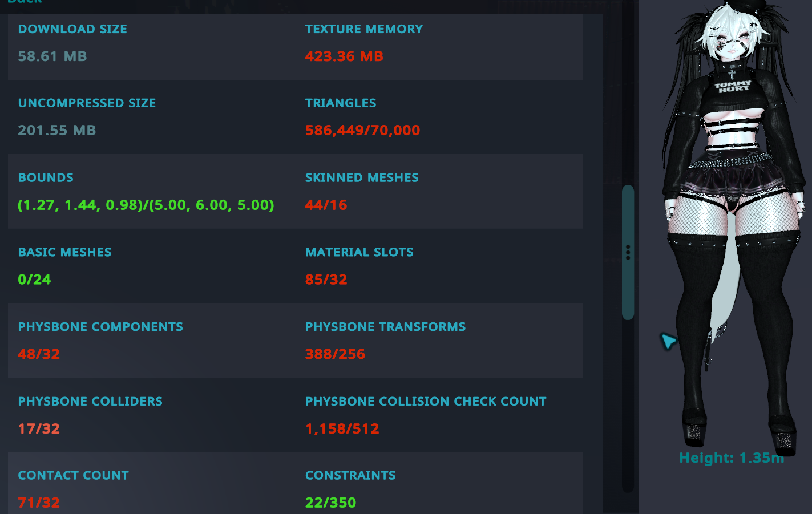This screenshot has width=812, height=514.
Task: Click the PhysBone Components heading
Action: (100, 327)
